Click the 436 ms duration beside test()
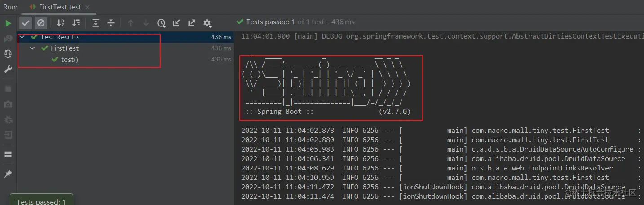This screenshot has width=644, height=205. (221, 59)
